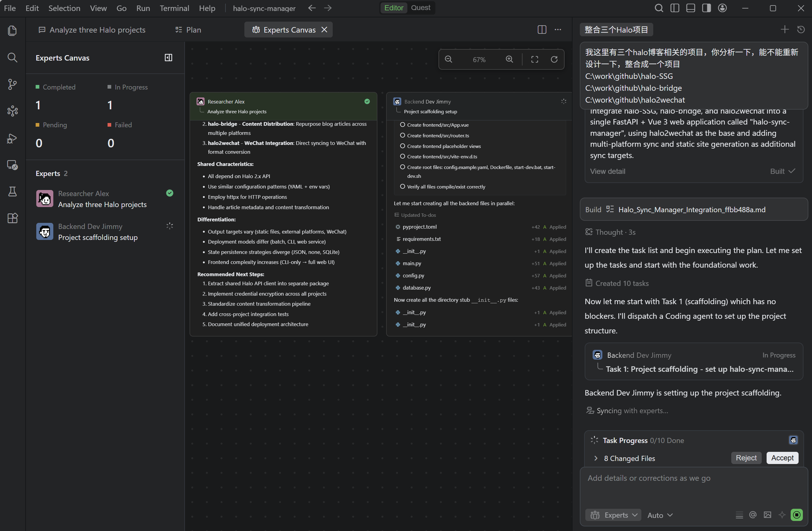Image resolution: width=812 pixels, height=531 pixels.
Task: Collapse the Experts Canvas side panel
Action: tap(168, 58)
